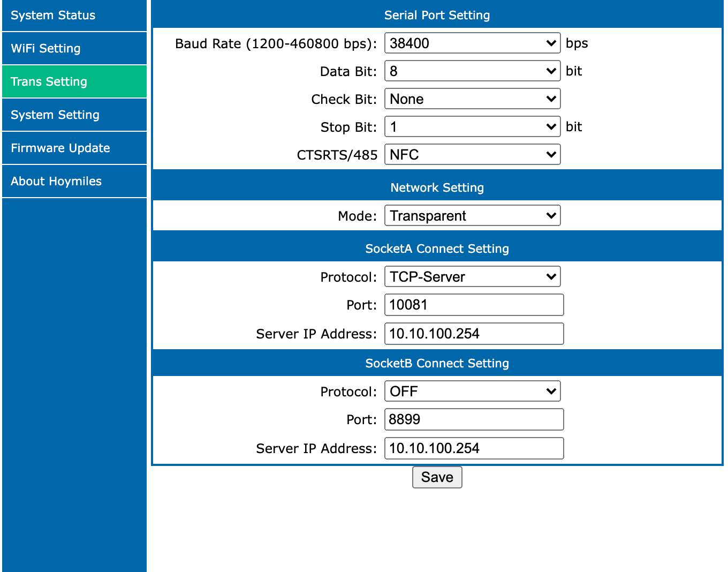
Task: Open the CTSRTS/485 dropdown
Action: click(x=473, y=154)
